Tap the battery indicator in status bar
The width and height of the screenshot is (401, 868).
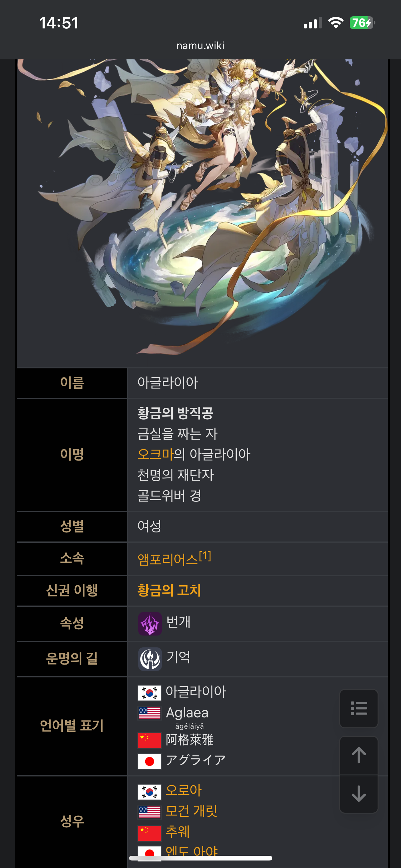pyautogui.click(x=362, y=23)
